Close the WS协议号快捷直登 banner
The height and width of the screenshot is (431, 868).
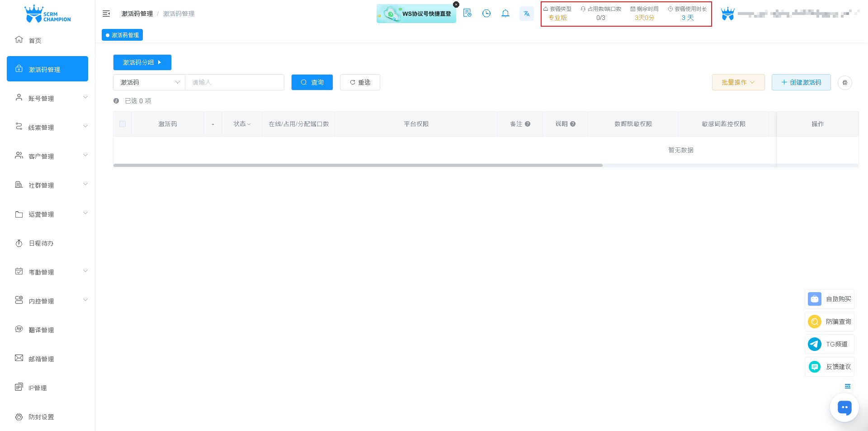pyautogui.click(x=456, y=4)
